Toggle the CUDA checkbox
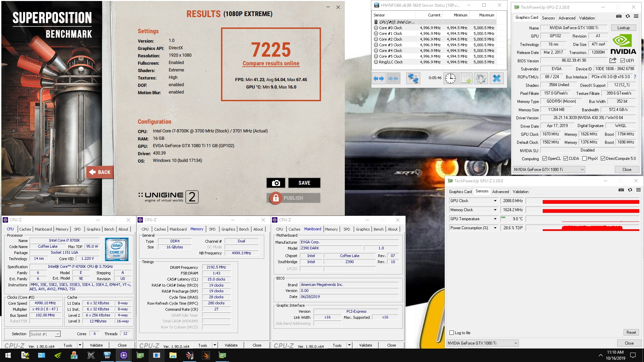 pos(566,159)
